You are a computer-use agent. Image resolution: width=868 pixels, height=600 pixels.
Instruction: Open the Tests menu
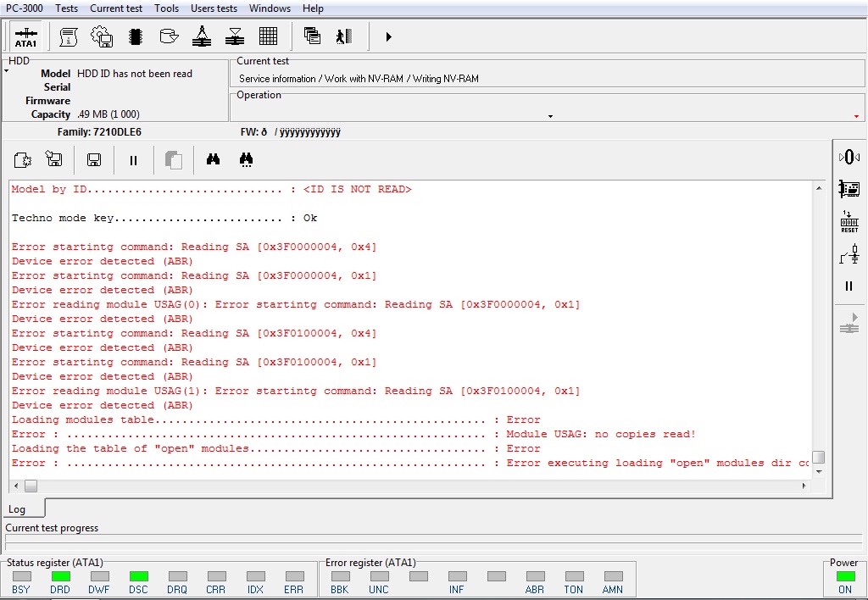(x=66, y=8)
